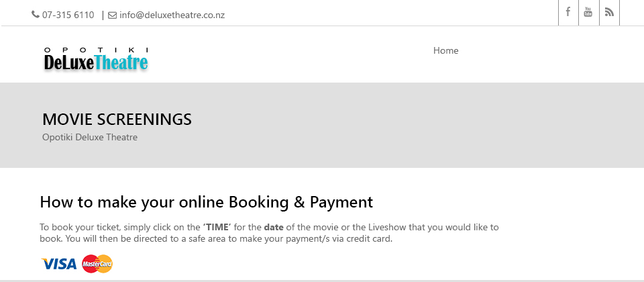Open the Home menu item
Screen dimensions: 644x282
pos(445,50)
